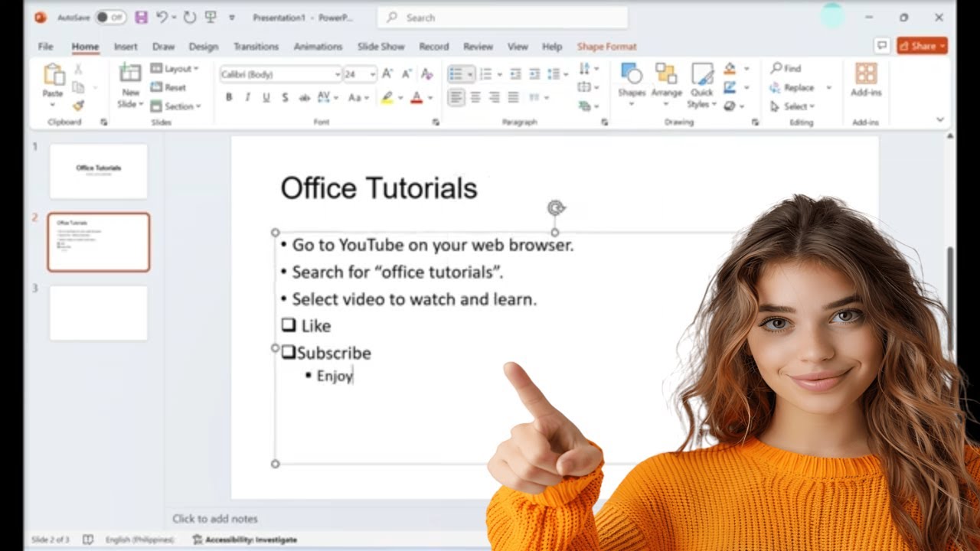980x551 pixels.
Task: Click Accessibility: Investigate in status bar
Action: [x=244, y=540]
